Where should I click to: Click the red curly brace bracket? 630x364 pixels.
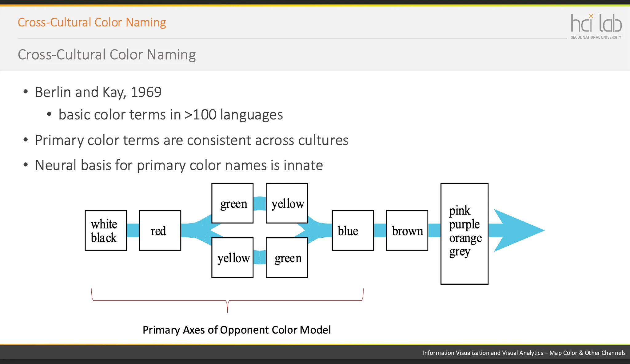[x=227, y=300]
